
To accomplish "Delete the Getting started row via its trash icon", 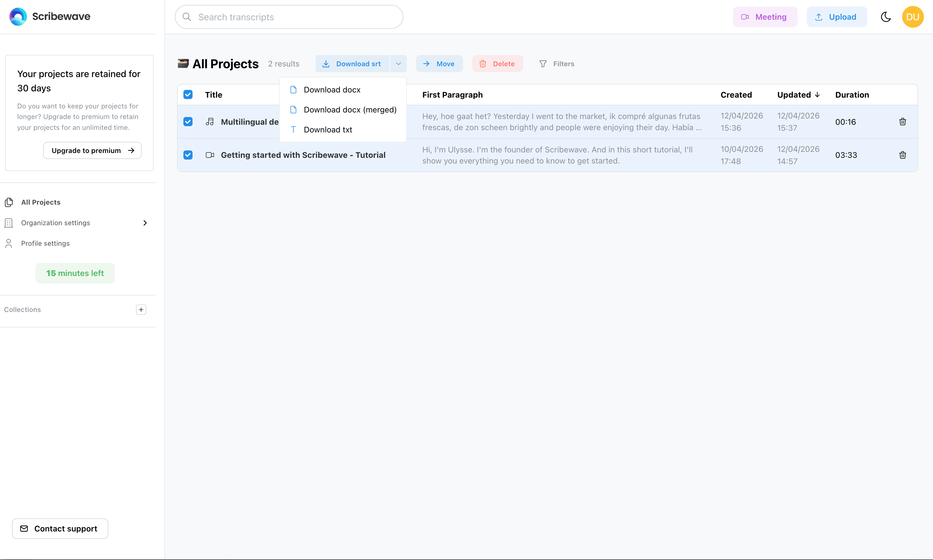I will coord(902,155).
